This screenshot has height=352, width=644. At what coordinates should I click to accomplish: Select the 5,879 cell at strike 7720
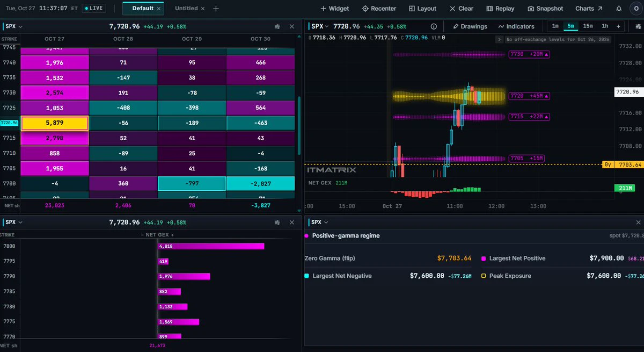coord(54,123)
